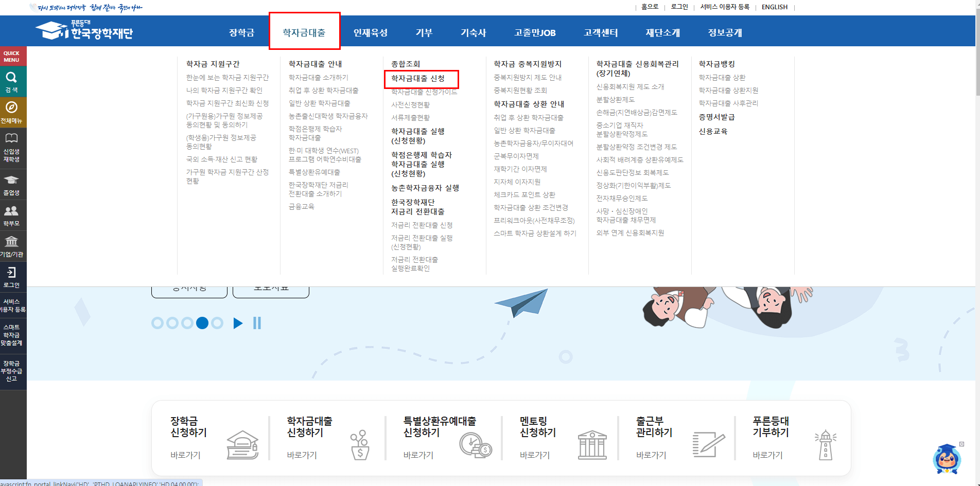Click the chatbot mascot icon at bottom right

(947, 458)
